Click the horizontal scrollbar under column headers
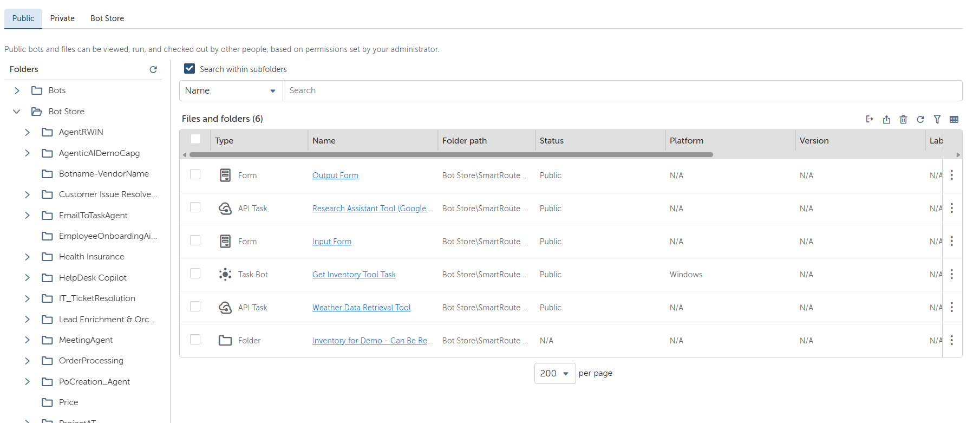980x423 pixels. pyautogui.click(x=450, y=155)
